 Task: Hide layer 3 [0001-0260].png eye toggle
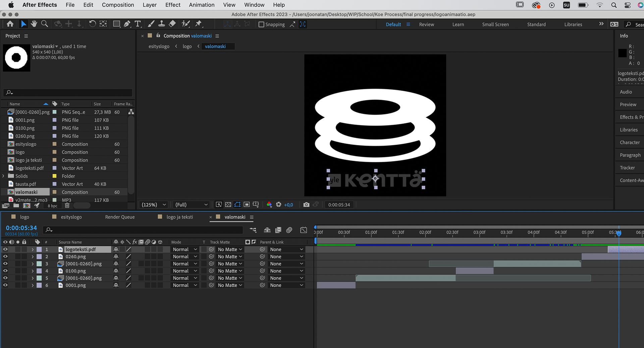5,264
